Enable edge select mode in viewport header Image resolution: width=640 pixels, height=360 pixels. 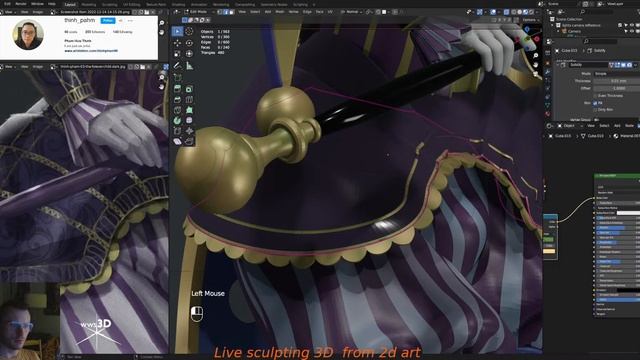(226, 12)
